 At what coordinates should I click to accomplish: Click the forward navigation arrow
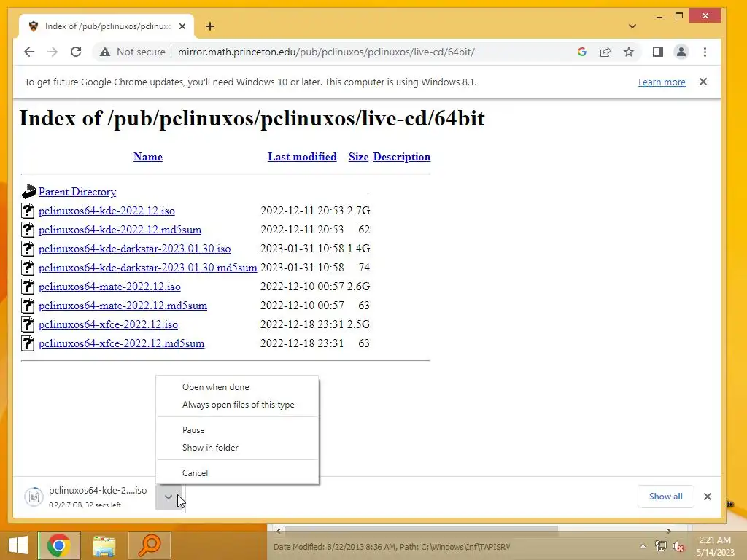[53, 52]
